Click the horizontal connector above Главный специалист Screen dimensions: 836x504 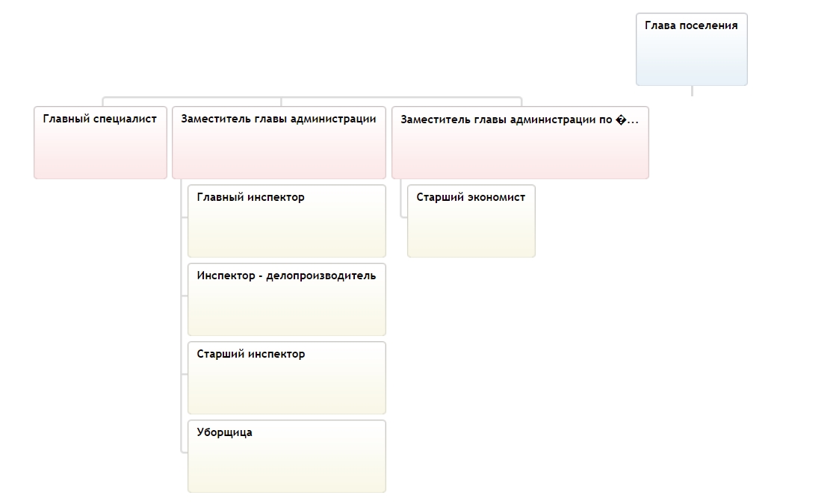click(192, 98)
